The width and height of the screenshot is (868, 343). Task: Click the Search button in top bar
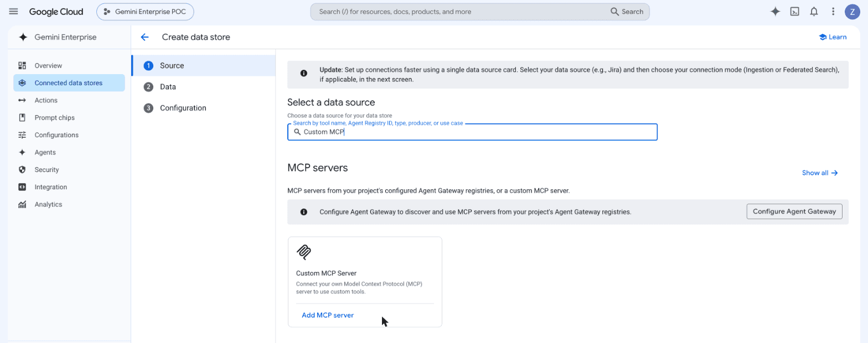point(627,12)
